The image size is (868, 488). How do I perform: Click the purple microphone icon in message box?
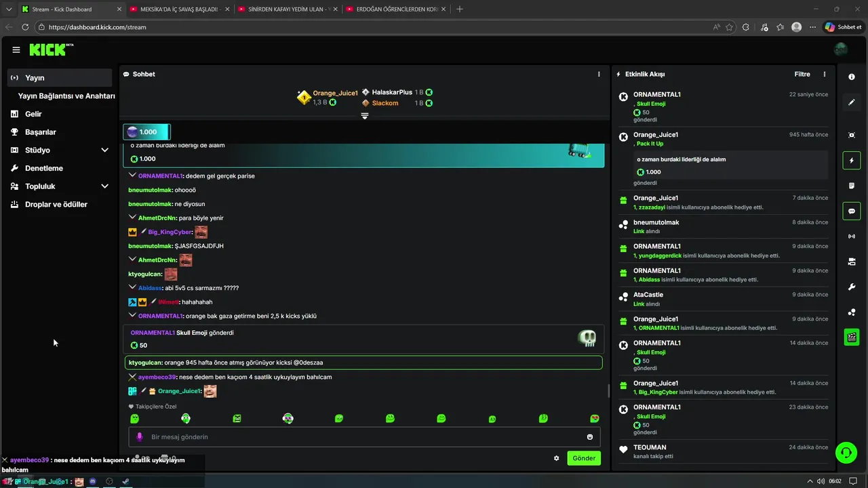[x=140, y=437]
